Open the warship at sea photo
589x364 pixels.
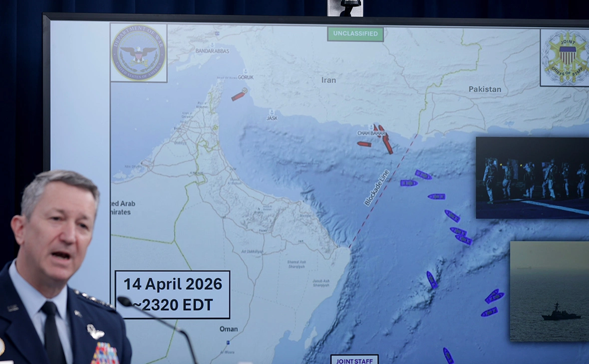[x=549, y=291]
